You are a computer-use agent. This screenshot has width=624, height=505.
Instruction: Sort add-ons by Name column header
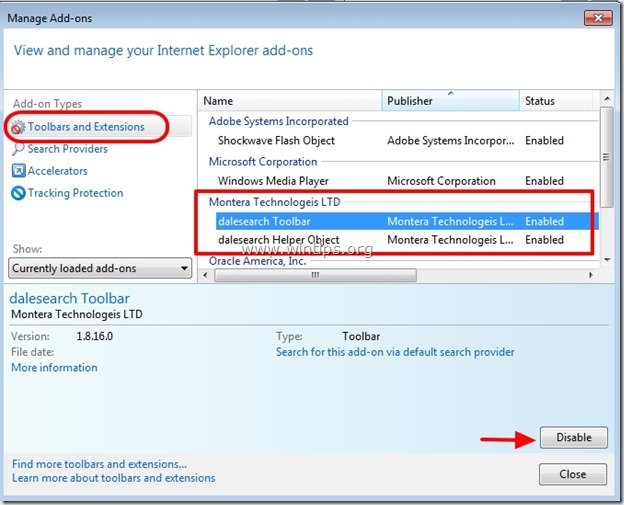(290, 101)
